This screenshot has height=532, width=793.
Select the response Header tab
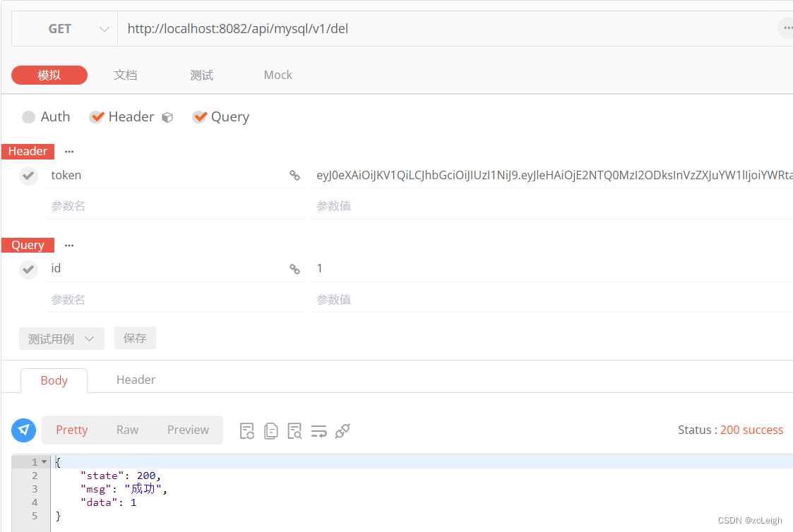click(136, 380)
